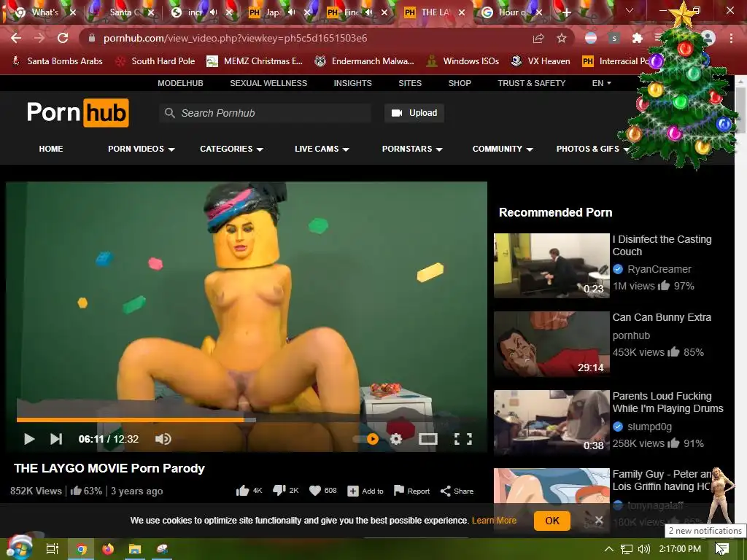Image resolution: width=747 pixels, height=560 pixels.
Task: Open the Casting Couch video thumbnail
Action: (x=551, y=265)
